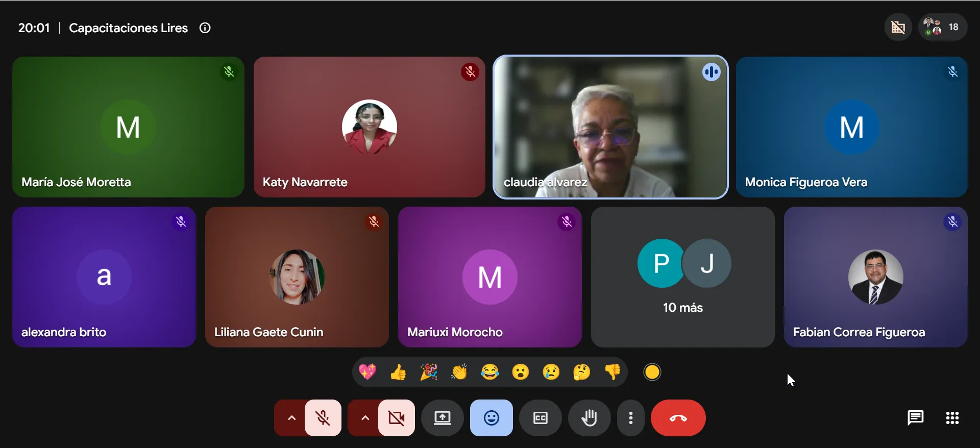Select claudia alvarez video tile
Screen dimensions: 980x448
(x=610, y=127)
